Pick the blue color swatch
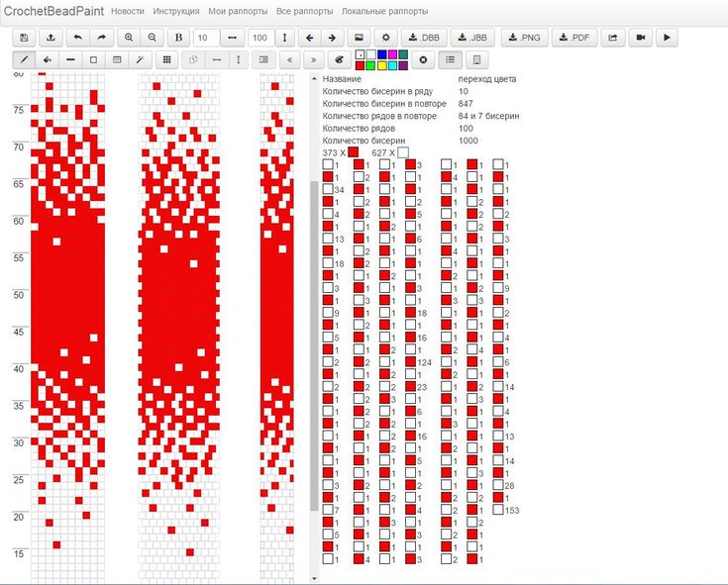Image resolution: width=728 pixels, height=585 pixels. pyautogui.click(x=381, y=53)
